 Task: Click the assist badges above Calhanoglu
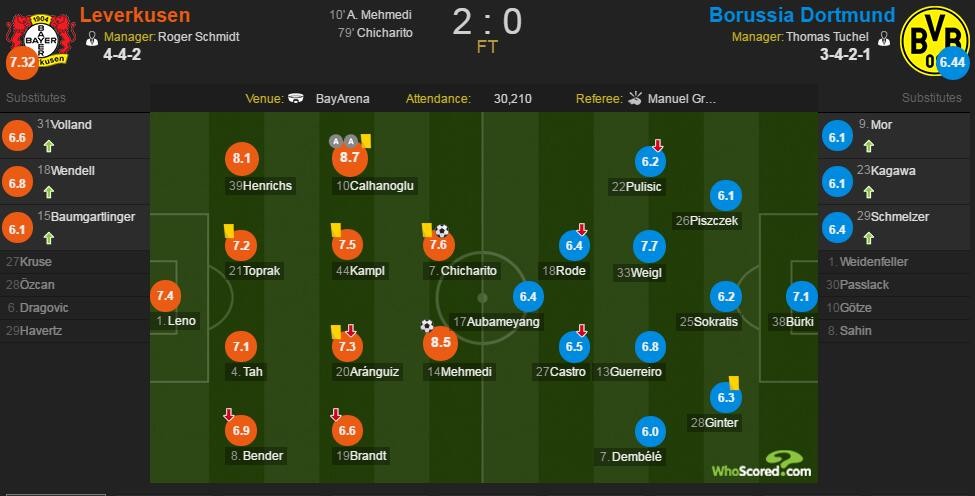[x=344, y=141]
